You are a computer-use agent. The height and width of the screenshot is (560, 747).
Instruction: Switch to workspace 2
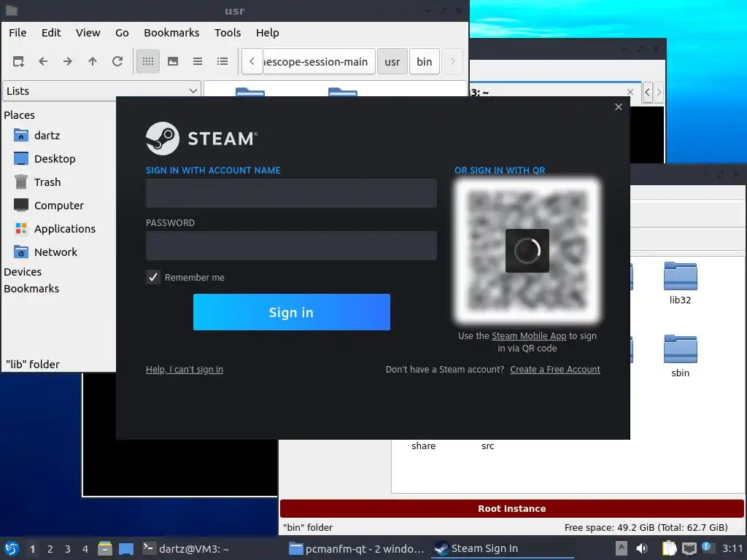pos(50,548)
